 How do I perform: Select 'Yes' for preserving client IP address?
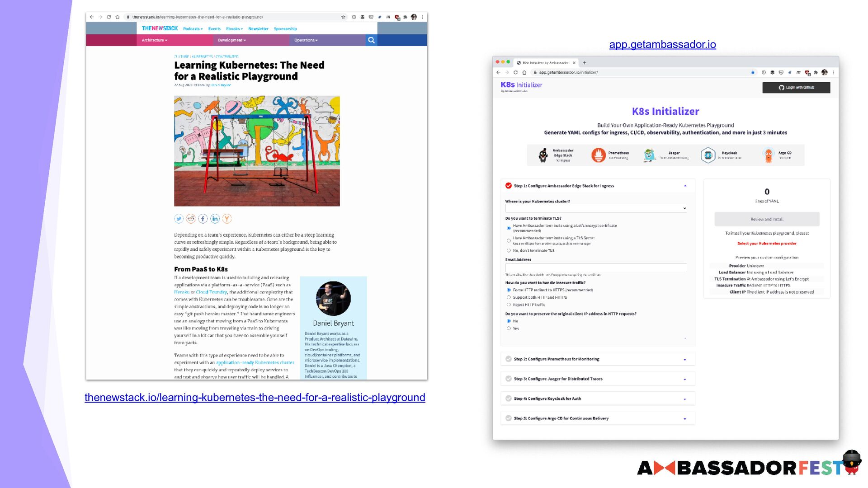509,328
